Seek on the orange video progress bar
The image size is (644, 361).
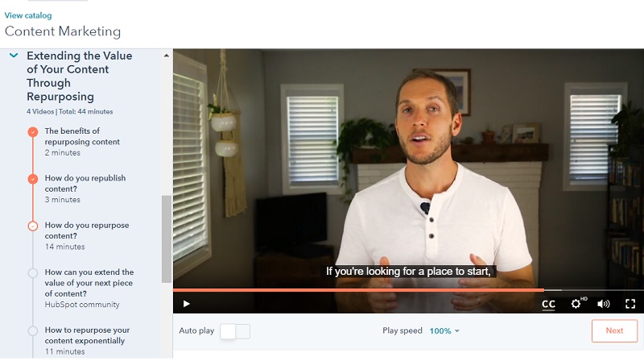tap(358, 290)
